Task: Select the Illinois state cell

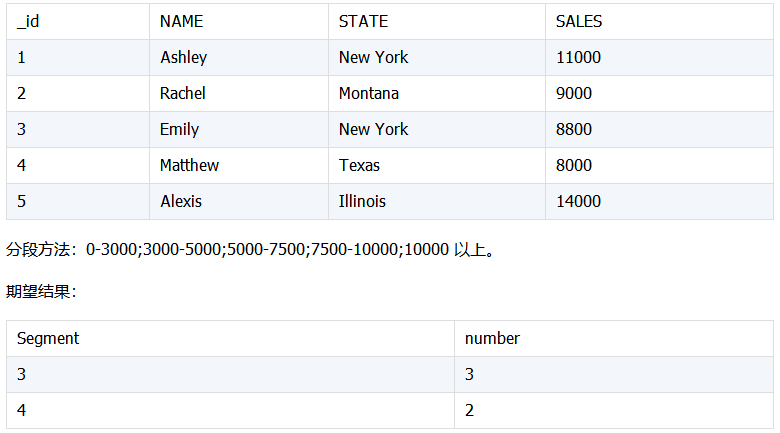Action: tap(362, 201)
